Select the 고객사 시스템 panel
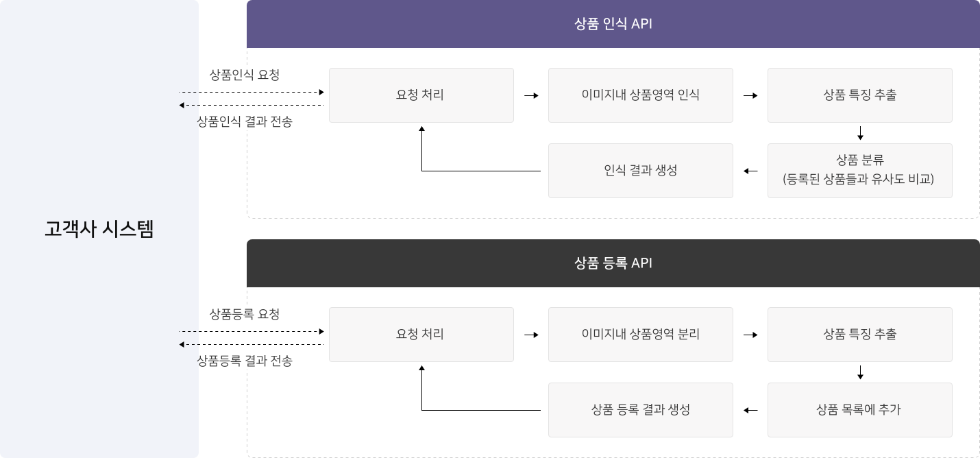The height and width of the screenshot is (458, 980). [x=99, y=229]
